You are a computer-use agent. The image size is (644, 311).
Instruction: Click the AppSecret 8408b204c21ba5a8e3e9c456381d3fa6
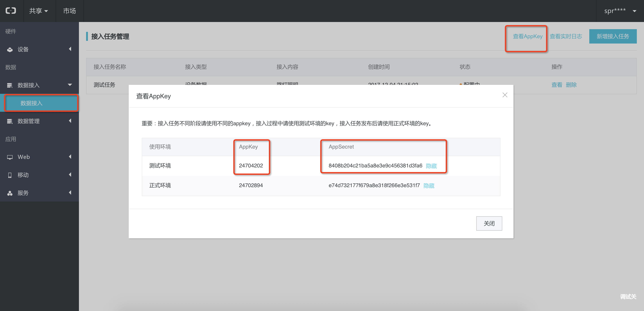pyautogui.click(x=375, y=165)
